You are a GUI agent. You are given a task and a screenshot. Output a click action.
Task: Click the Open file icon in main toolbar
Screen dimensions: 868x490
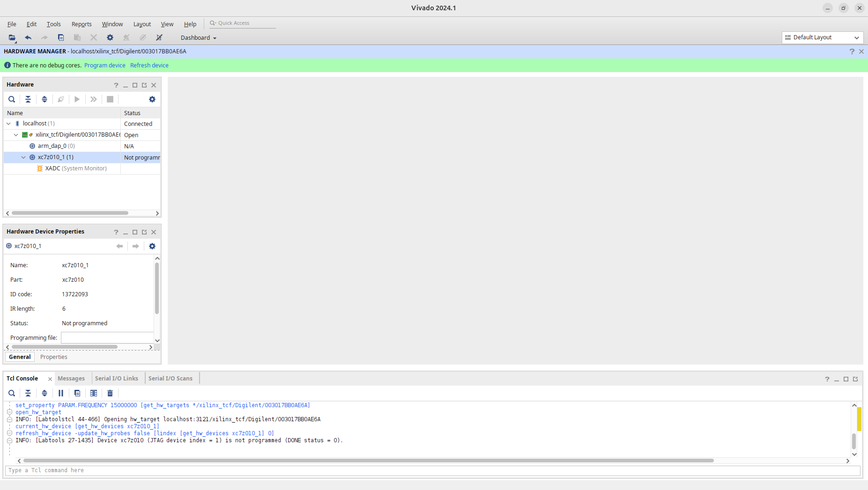click(x=12, y=38)
